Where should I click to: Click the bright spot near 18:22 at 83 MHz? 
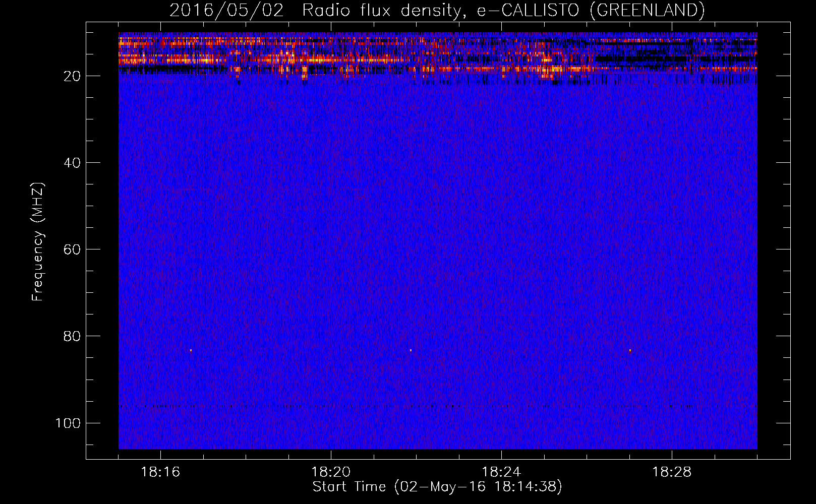point(411,350)
